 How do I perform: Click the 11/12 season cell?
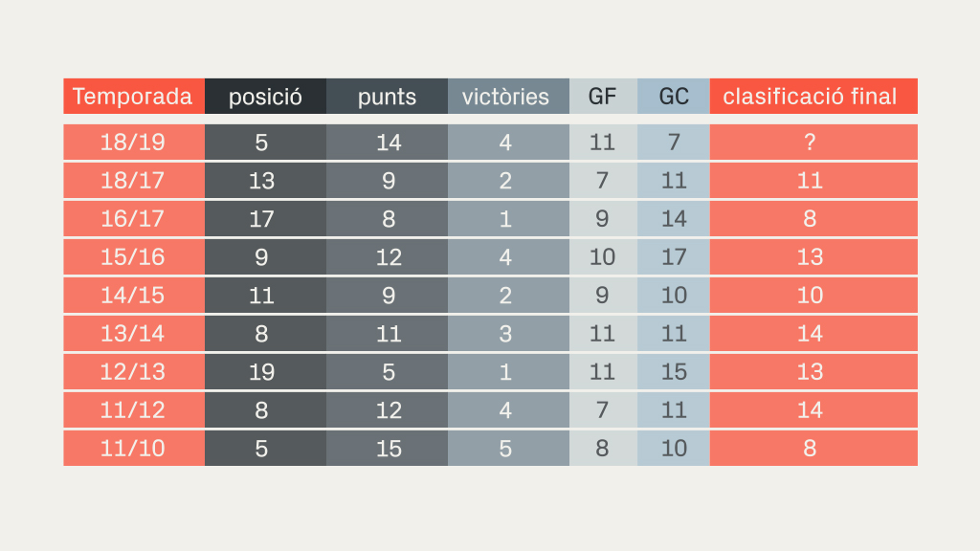pos(134,409)
